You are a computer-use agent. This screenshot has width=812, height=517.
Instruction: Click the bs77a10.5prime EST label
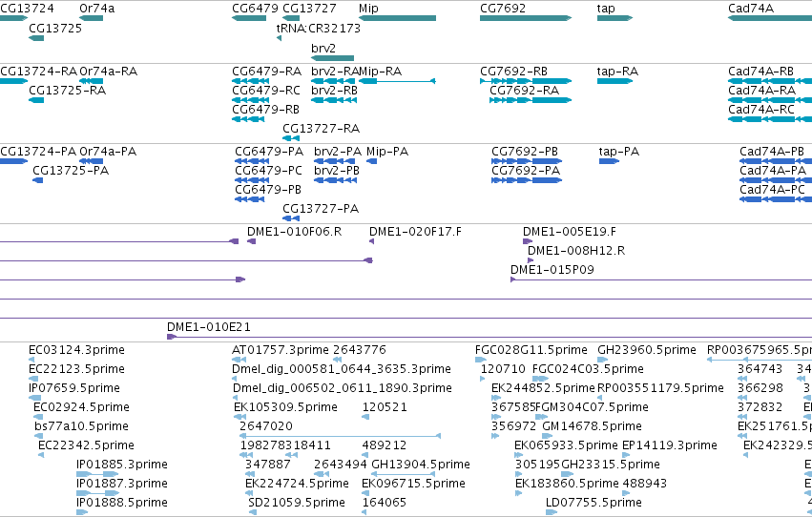pyautogui.click(x=81, y=426)
